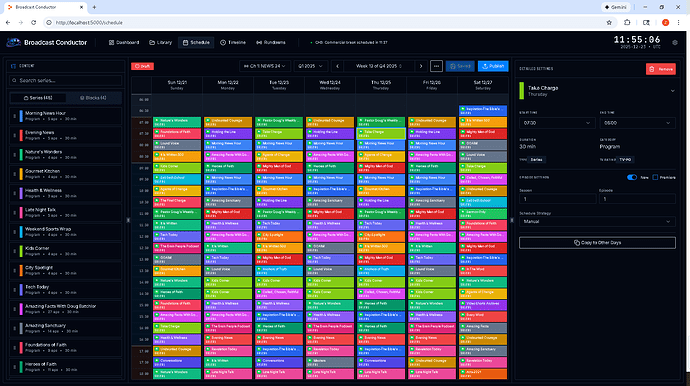Collapse the detailed settings panel edge handle
The height and width of the screenshot is (386, 690).
(512, 220)
